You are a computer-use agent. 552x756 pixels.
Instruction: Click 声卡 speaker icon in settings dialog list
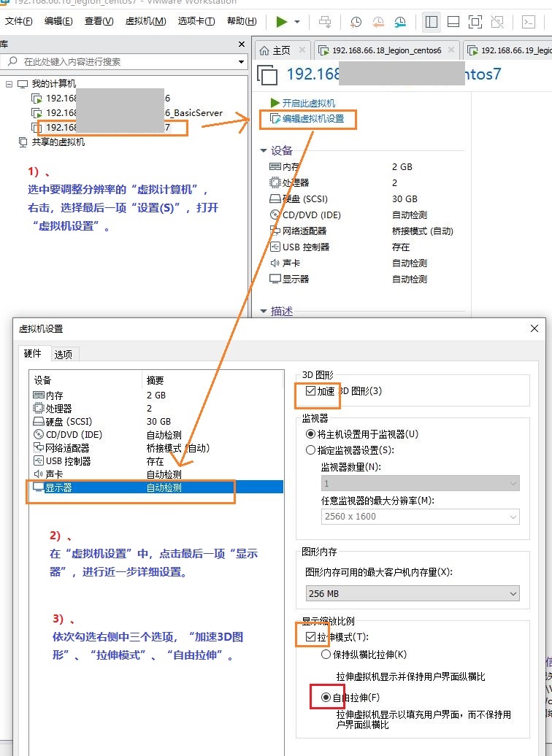pyautogui.click(x=39, y=474)
